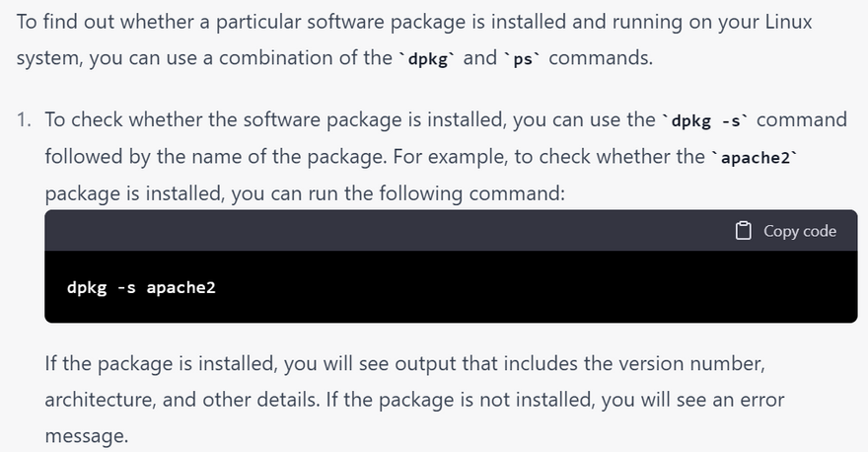This screenshot has width=868, height=452.
Task: Click the clipboard icon in code header
Action: point(743,231)
